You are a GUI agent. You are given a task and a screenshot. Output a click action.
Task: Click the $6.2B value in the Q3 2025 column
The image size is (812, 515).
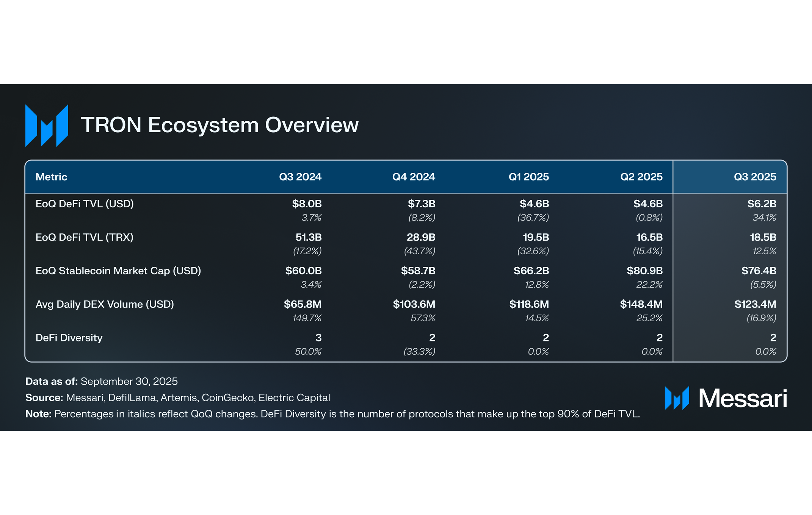(x=762, y=204)
